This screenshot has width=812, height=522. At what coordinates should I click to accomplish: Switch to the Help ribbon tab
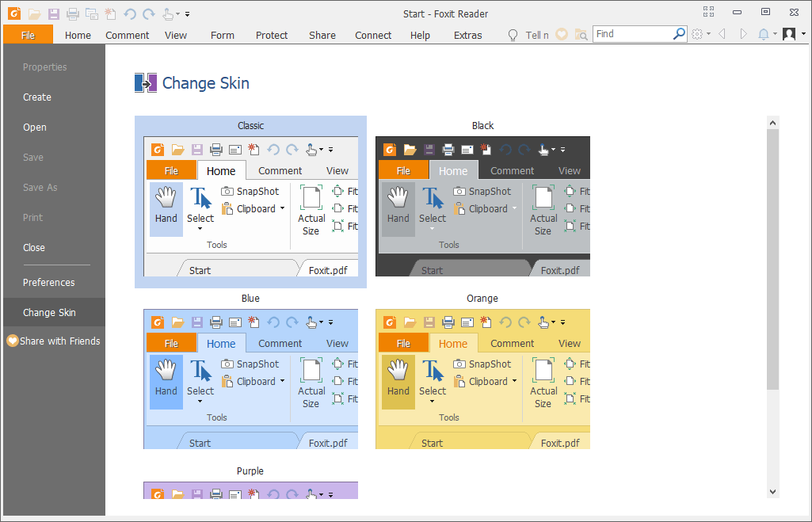click(x=420, y=35)
